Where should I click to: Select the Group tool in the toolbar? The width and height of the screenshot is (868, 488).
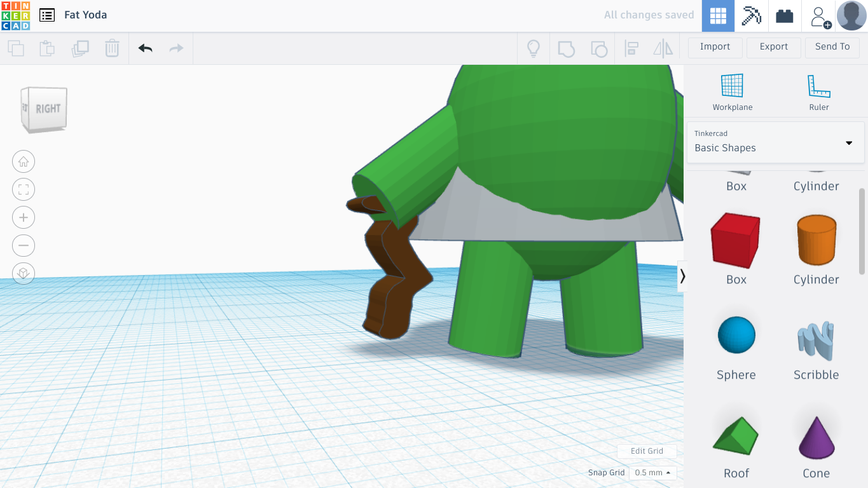point(566,48)
